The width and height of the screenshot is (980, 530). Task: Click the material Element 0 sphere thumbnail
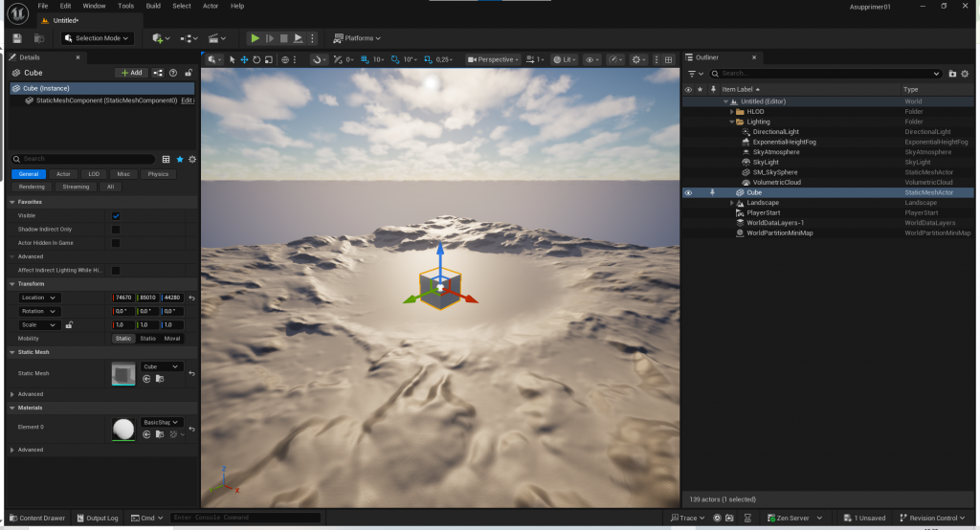click(x=123, y=430)
